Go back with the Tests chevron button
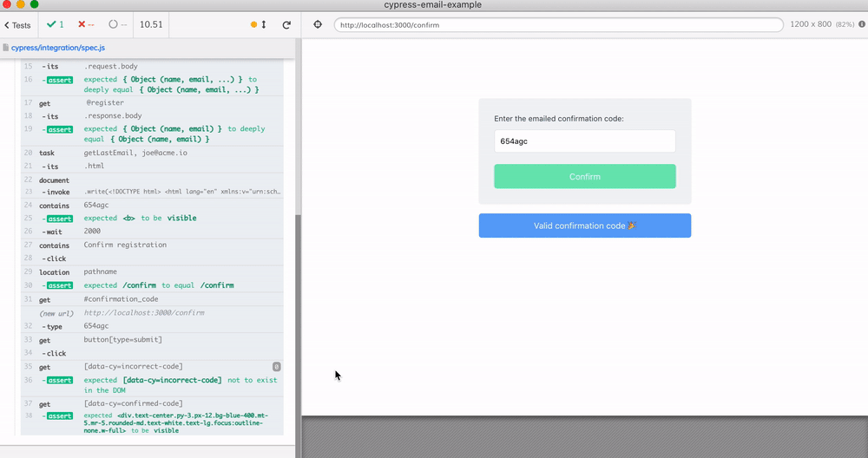The width and height of the screenshot is (868, 458). (17, 25)
